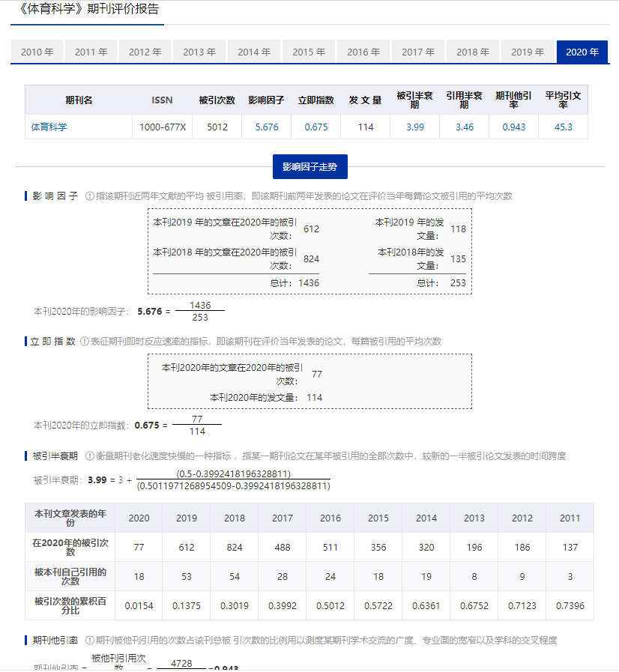Select the 2016 年 year tab
619x672 pixels.
click(363, 52)
